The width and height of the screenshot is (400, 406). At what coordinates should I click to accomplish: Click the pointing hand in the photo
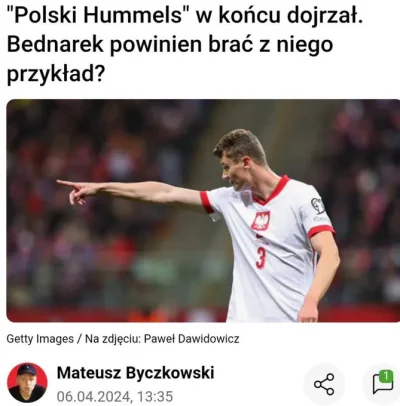coord(75,191)
